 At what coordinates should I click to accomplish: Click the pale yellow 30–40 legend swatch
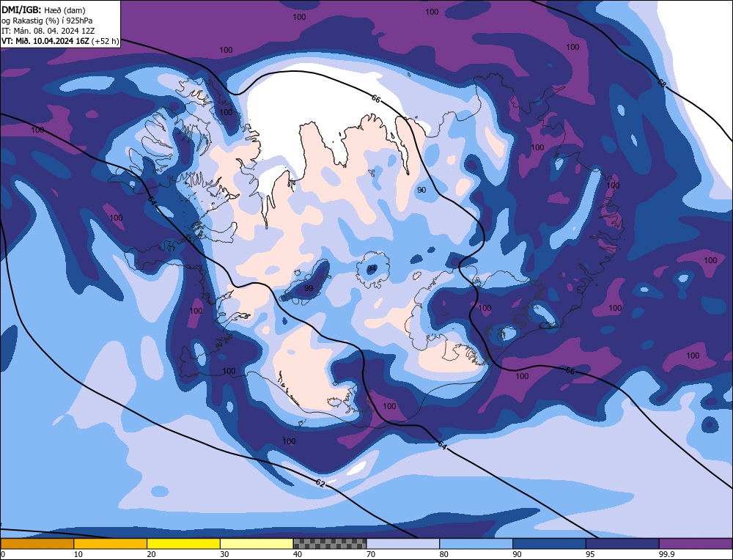tap(257, 544)
